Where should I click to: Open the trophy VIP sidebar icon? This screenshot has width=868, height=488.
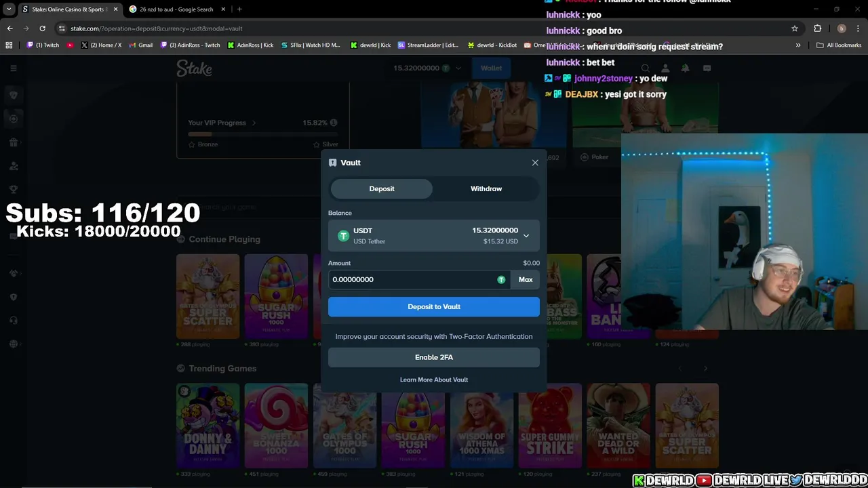coord(13,189)
